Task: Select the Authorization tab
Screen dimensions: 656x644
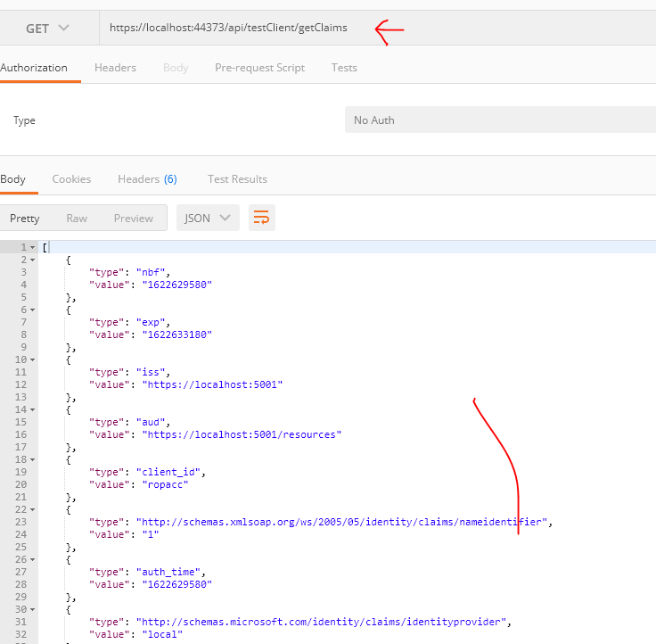Action: point(34,68)
